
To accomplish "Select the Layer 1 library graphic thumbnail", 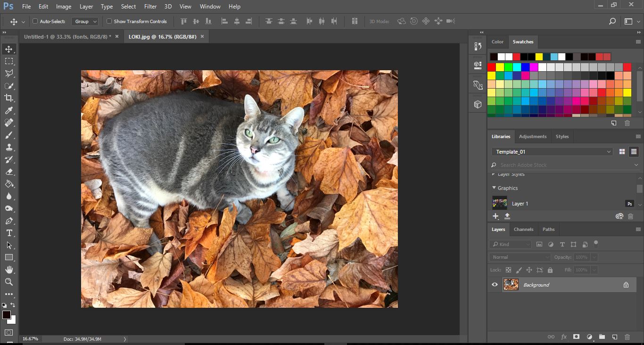I will click(x=500, y=204).
